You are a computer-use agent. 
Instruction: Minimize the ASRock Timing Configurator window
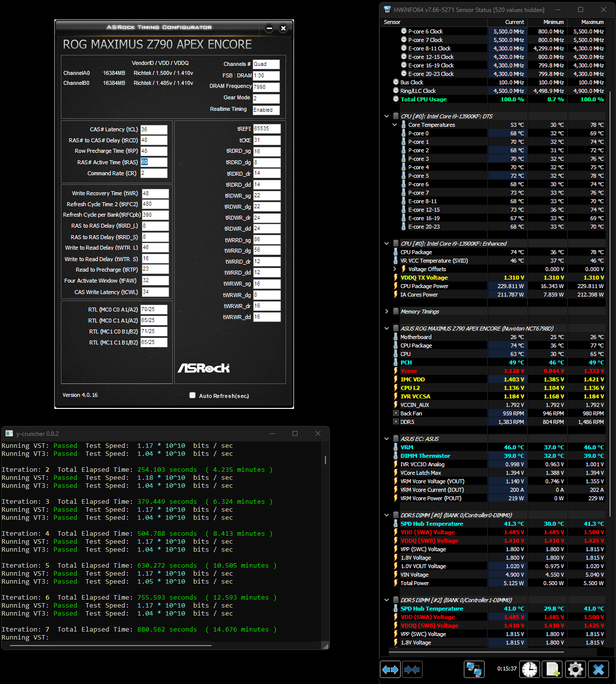tap(269, 28)
